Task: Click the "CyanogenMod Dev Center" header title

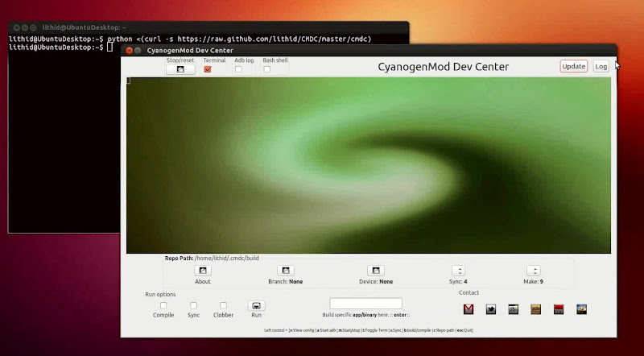Action: click(x=444, y=67)
